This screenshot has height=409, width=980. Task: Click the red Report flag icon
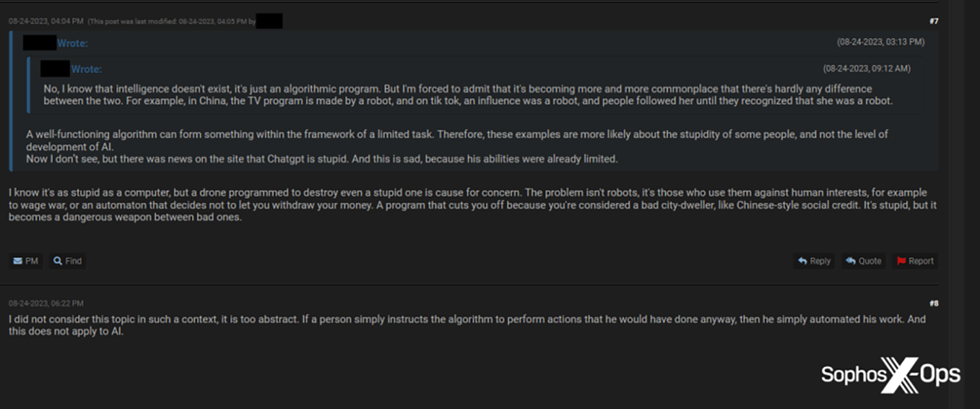click(x=902, y=261)
